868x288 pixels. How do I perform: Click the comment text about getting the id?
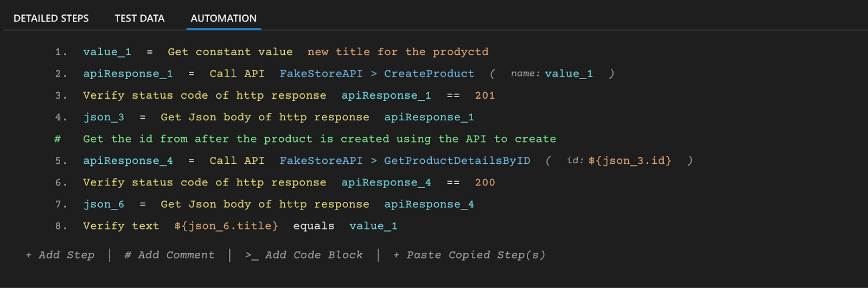[x=320, y=139]
